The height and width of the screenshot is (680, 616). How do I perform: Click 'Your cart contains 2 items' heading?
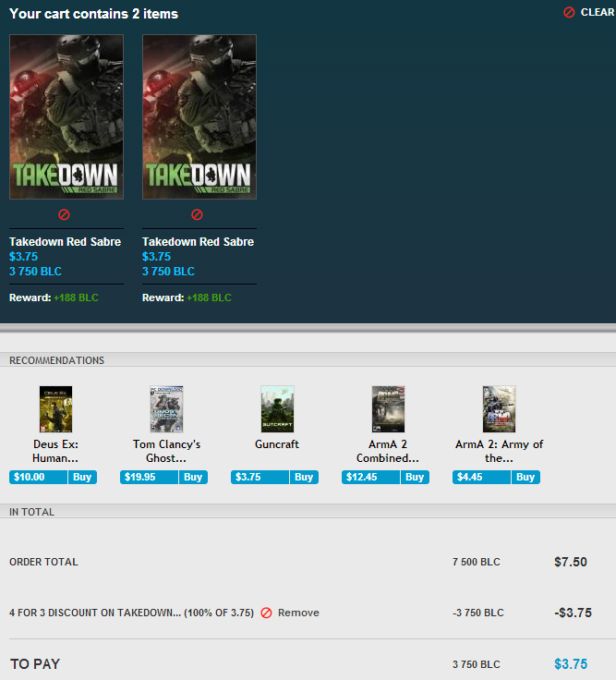pos(93,14)
